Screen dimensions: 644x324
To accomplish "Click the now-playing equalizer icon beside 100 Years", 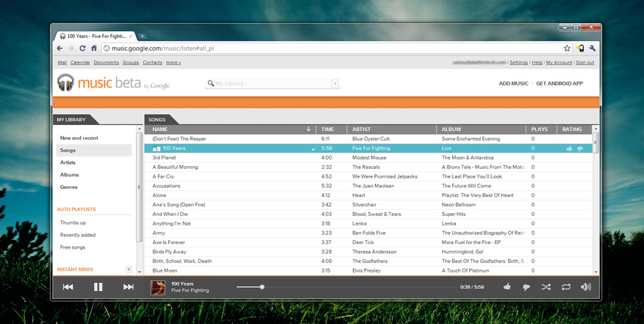I will point(156,148).
